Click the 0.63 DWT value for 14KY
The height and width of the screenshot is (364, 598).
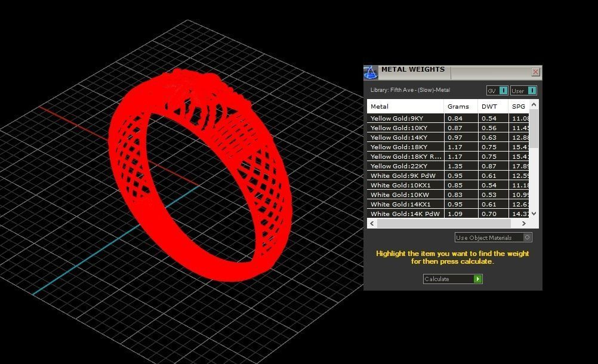[489, 138]
